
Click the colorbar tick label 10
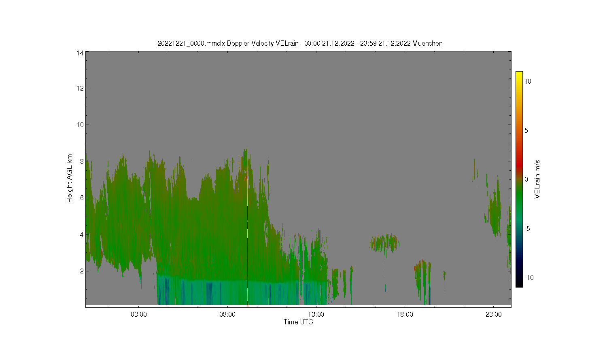click(528, 81)
